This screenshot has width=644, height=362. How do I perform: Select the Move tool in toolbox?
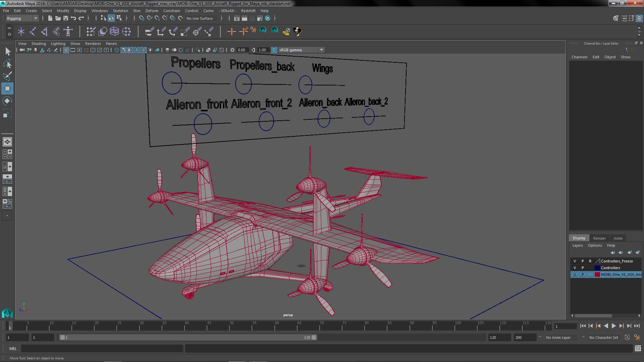click(x=7, y=88)
